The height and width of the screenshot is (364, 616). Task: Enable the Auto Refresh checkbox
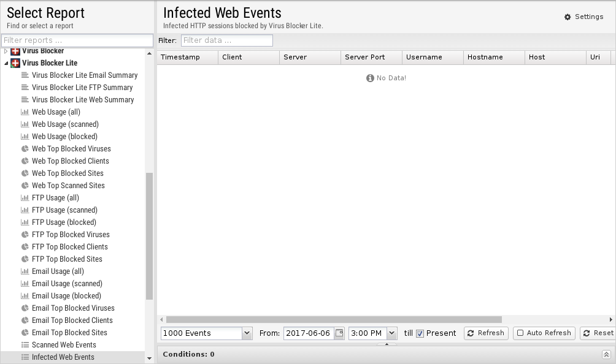tap(520, 333)
